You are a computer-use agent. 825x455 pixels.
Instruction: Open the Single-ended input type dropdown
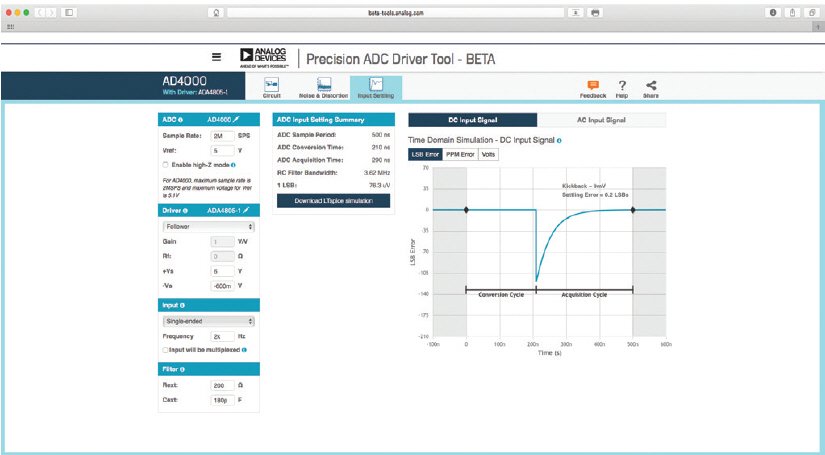tap(208, 321)
